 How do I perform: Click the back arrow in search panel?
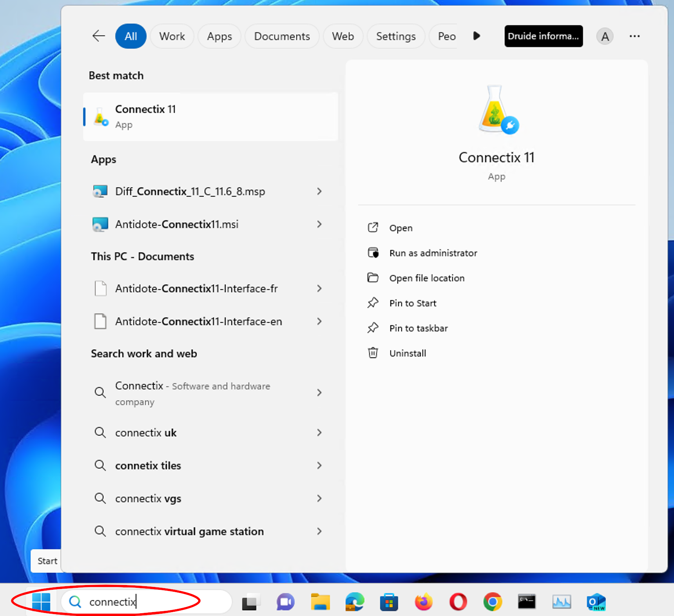point(98,36)
